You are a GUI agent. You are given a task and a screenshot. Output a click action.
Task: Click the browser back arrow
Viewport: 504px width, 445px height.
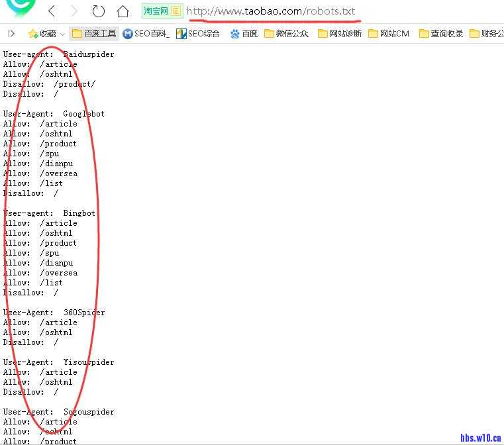coord(52,11)
